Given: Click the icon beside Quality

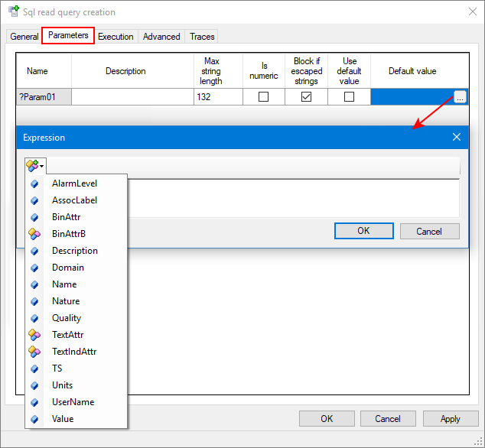Looking at the screenshot, I should point(34,318).
